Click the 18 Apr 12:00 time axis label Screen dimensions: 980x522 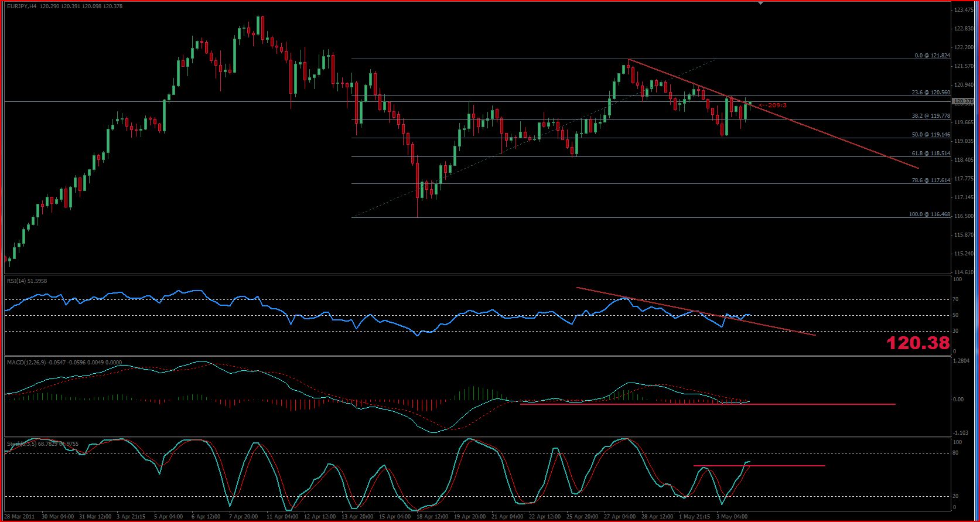pos(432,517)
